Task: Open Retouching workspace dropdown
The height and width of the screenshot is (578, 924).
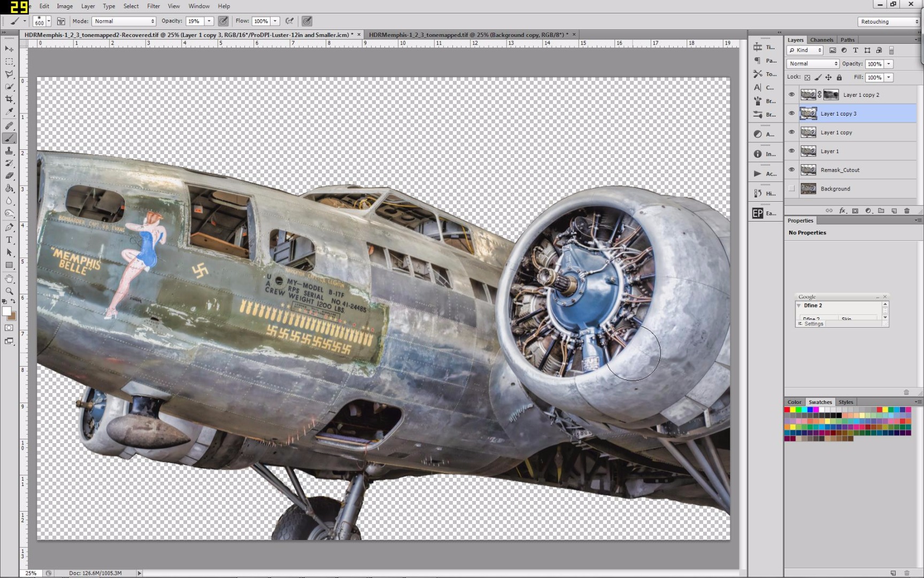Action: pos(889,21)
